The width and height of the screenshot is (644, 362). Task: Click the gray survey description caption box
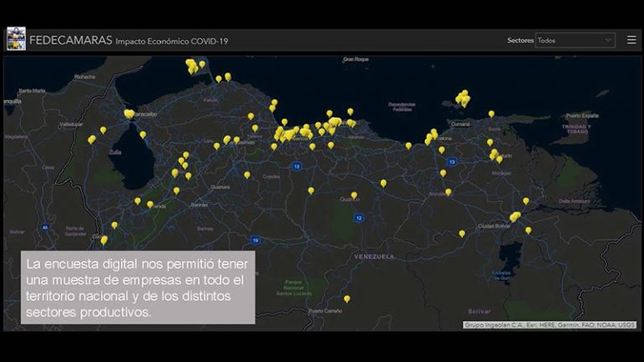coord(138,287)
